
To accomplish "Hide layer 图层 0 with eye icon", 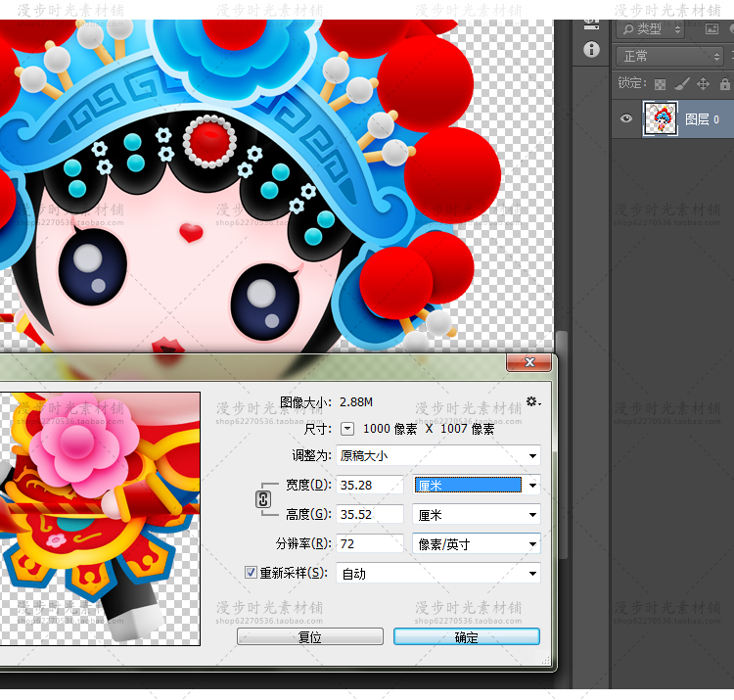I will pyautogui.click(x=626, y=119).
